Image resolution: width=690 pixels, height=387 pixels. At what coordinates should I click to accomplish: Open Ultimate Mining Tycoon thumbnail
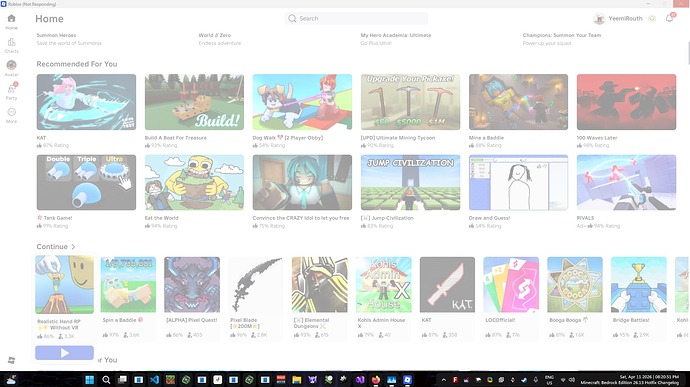[411, 102]
